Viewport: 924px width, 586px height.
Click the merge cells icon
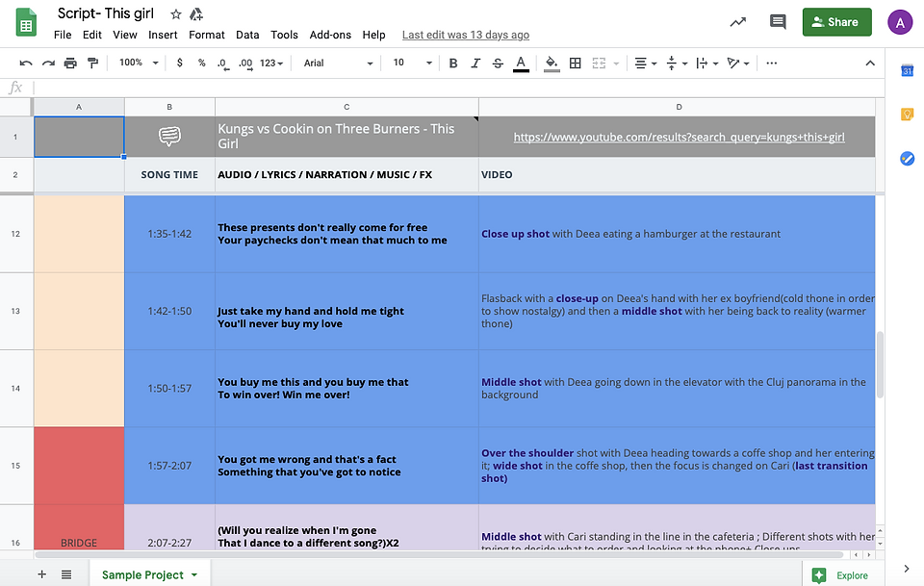tap(599, 63)
